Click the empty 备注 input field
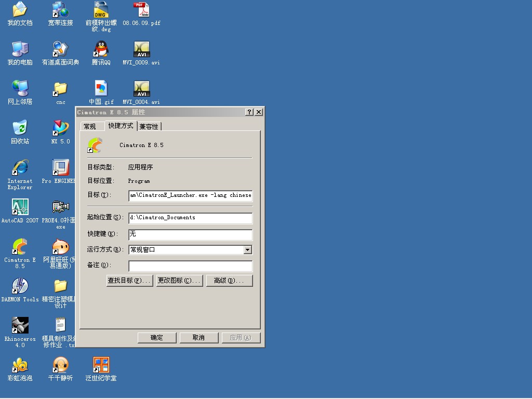This screenshot has height=399, width=532. [x=190, y=266]
